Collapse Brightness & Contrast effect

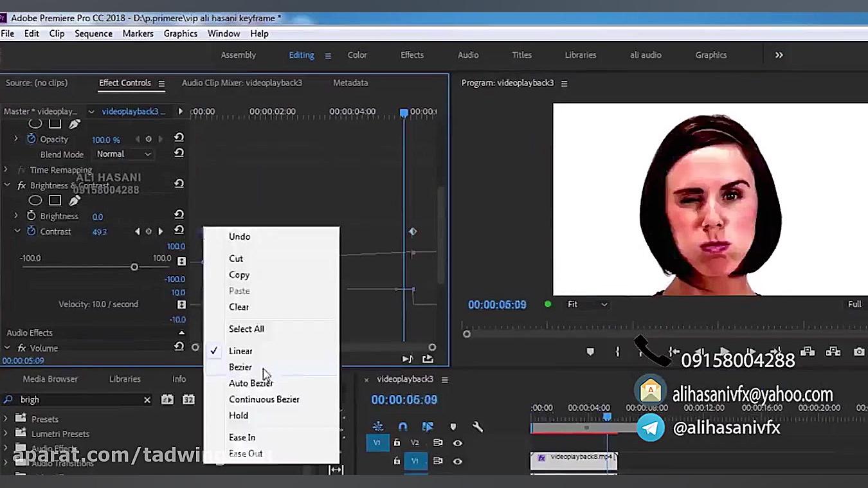point(7,185)
